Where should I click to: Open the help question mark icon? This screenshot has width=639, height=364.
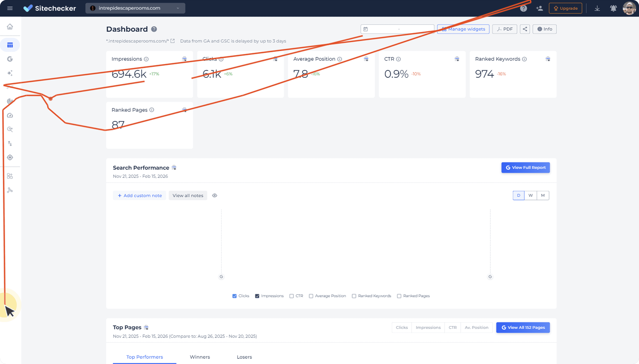click(523, 8)
